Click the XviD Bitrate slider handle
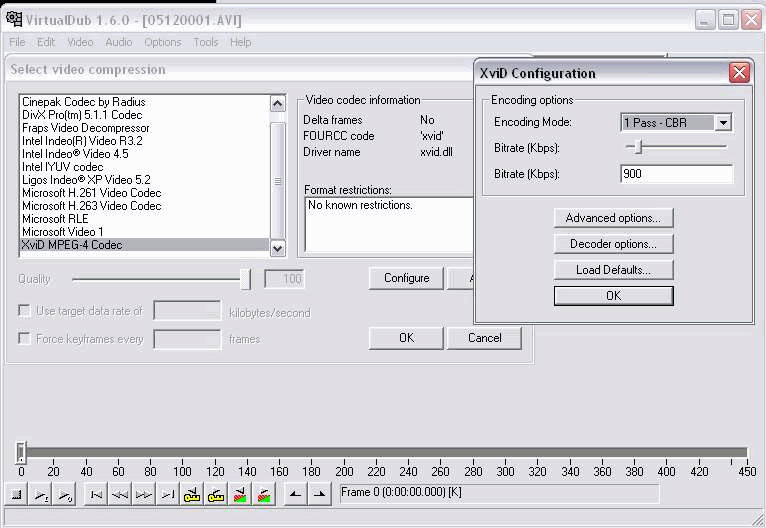Image resolution: width=766 pixels, height=528 pixels. (x=638, y=147)
